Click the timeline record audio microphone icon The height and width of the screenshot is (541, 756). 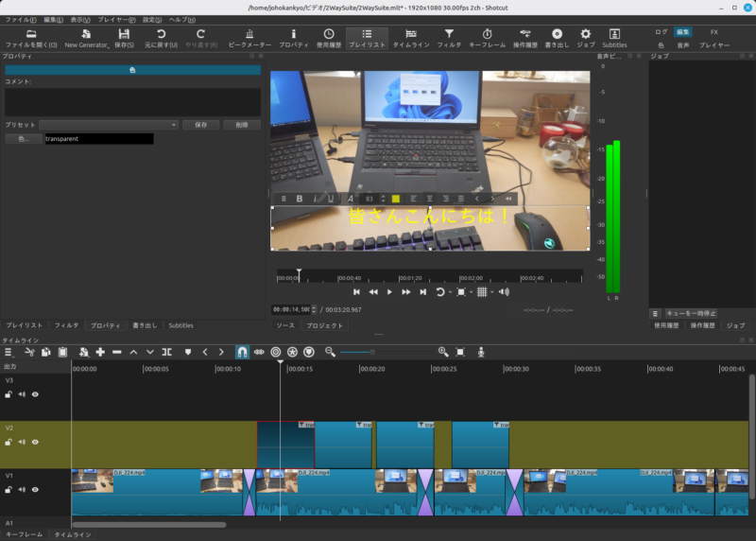pyautogui.click(x=481, y=352)
